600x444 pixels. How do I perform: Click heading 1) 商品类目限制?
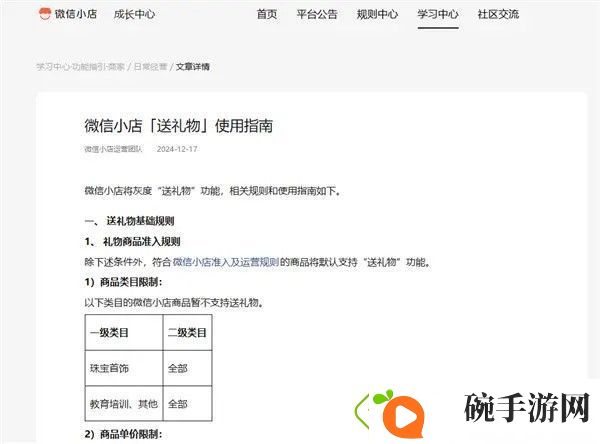(124, 282)
